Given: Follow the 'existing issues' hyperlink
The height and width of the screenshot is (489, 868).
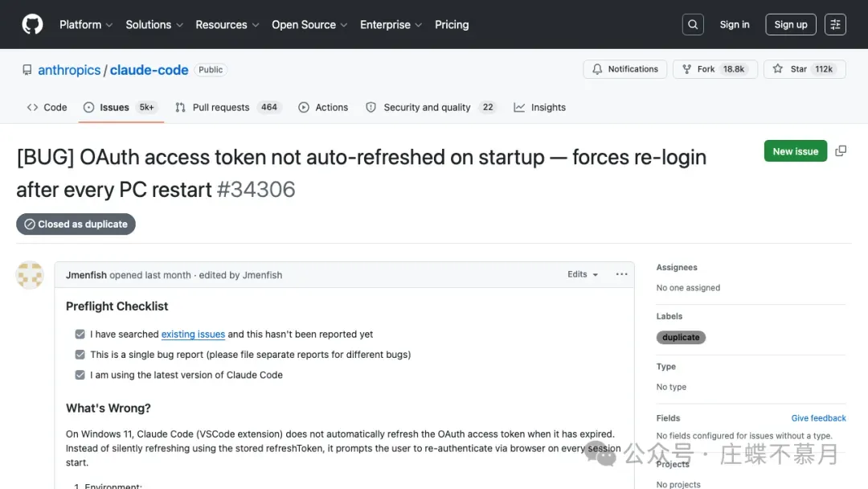Looking at the screenshot, I should pos(193,334).
